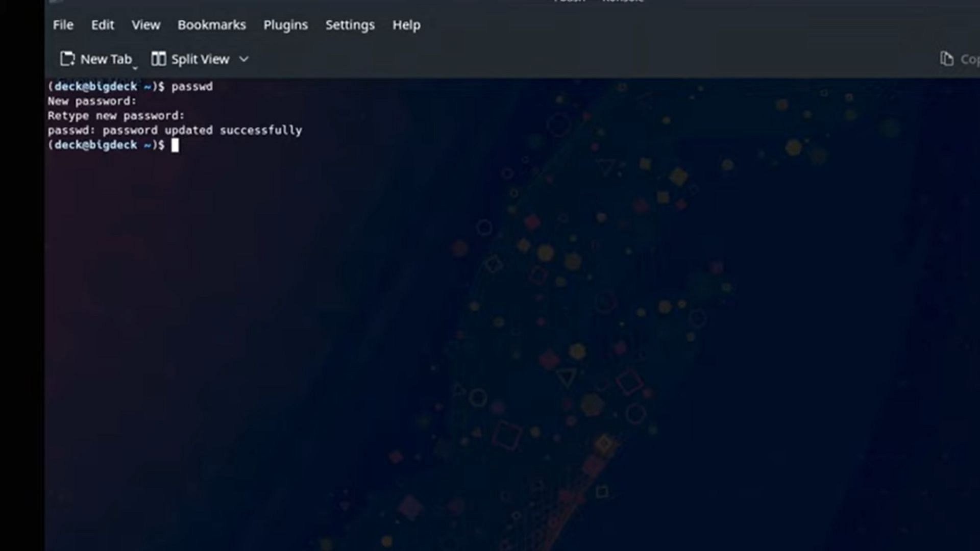Click the Edit menu
Viewport: 980px width, 551px height.
click(x=102, y=25)
